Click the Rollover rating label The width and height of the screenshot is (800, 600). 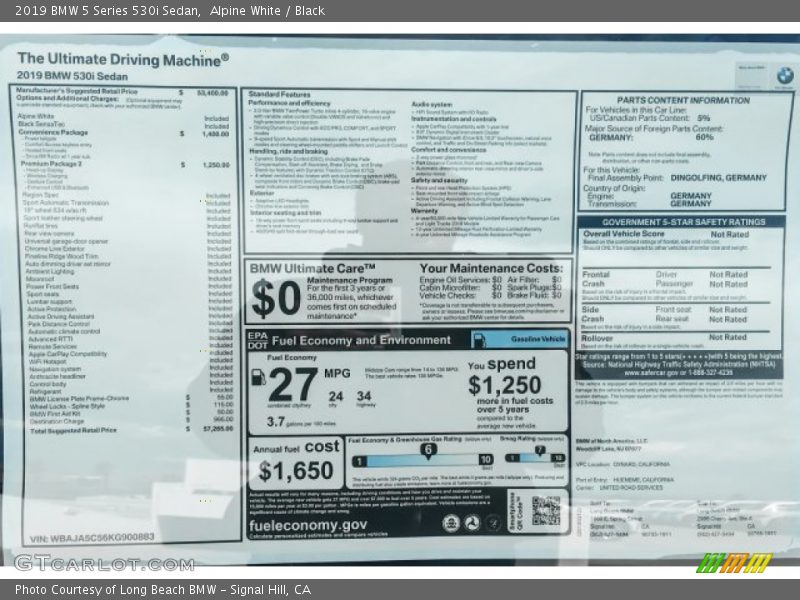(596, 338)
